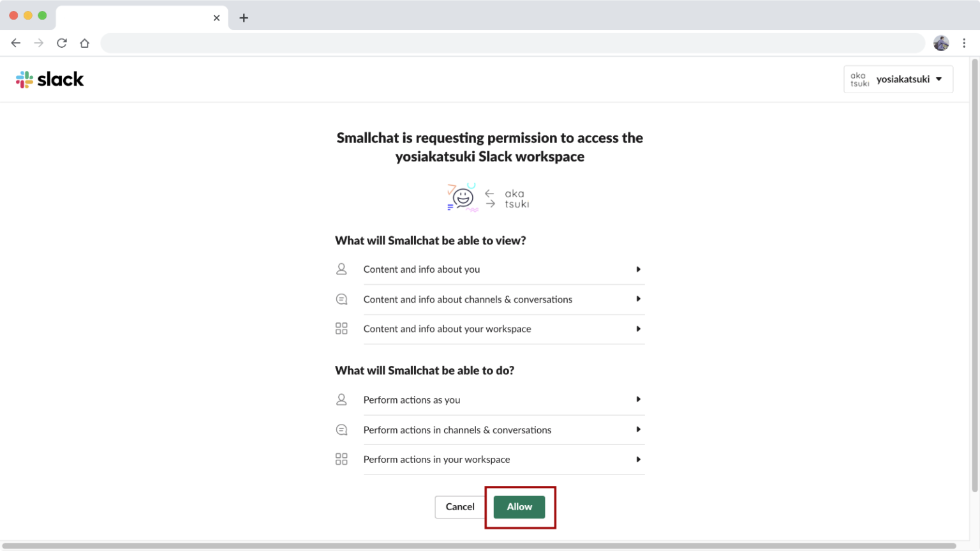Screen dimensions: 980x551
Task: Expand the Perform actions as you section
Action: [638, 399]
